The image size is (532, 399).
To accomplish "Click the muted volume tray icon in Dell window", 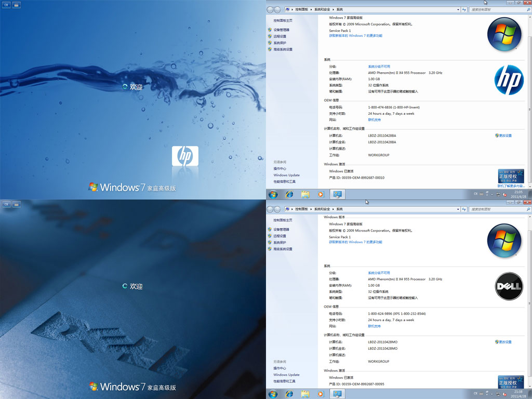I will [x=504, y=394].
